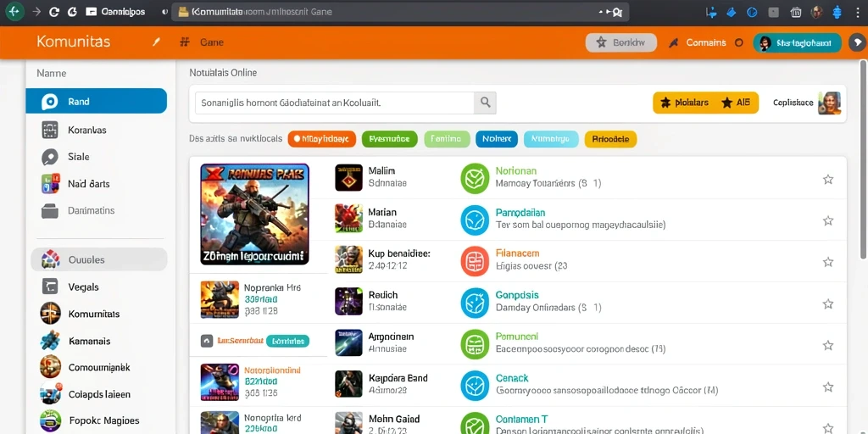Select the cyan Ntimatirge filter chip
The height and width of the screenshot is (434, 868).
(x=551, y=139)
